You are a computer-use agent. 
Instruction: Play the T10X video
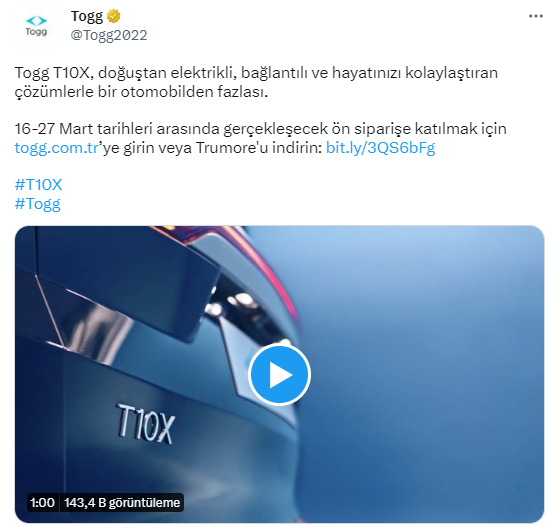[279, 375]
